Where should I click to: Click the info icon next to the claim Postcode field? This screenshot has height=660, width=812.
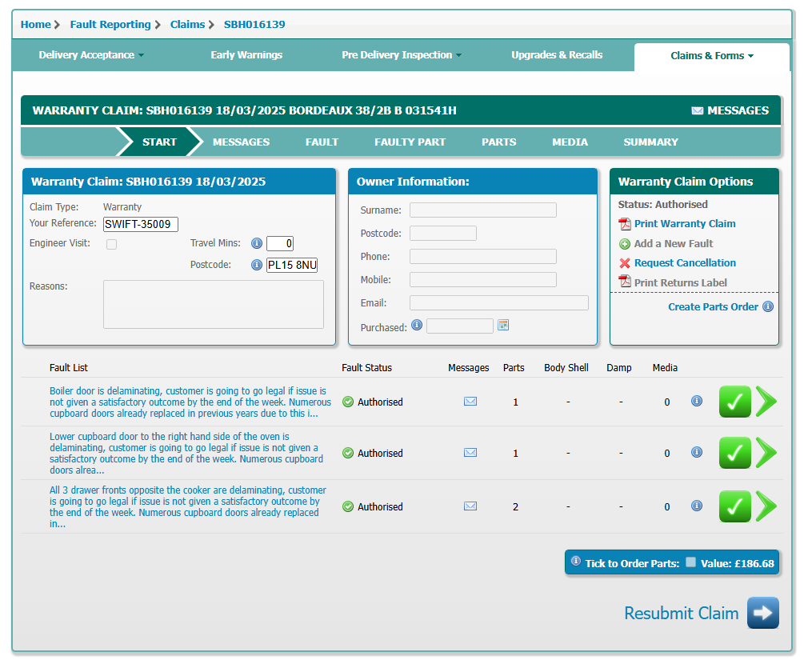256,265
